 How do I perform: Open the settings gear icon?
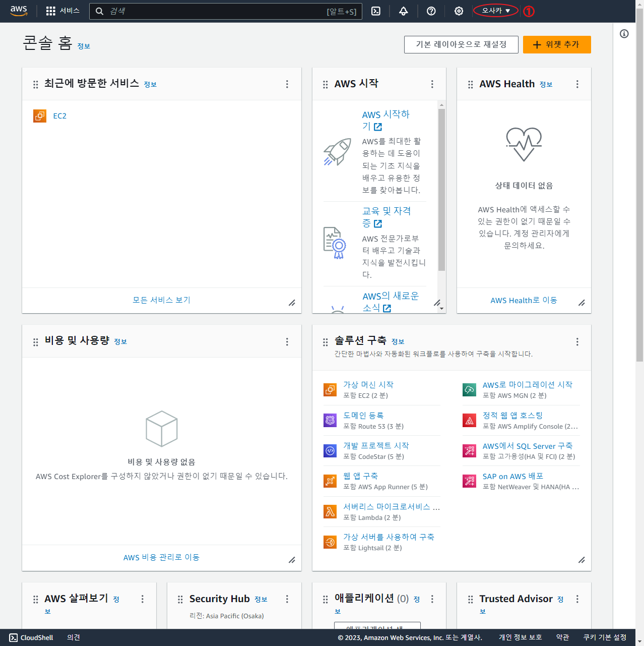click(459, 11)
